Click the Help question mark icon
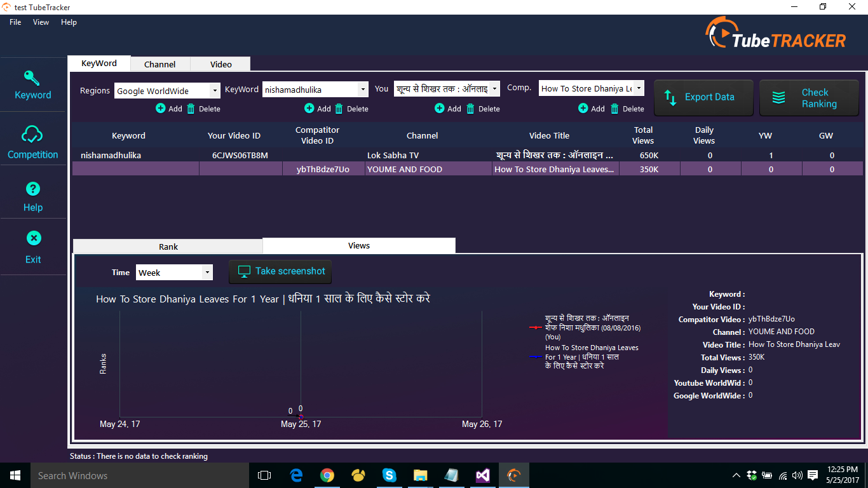This screenshot has width=868, height=488. point(33,189)
